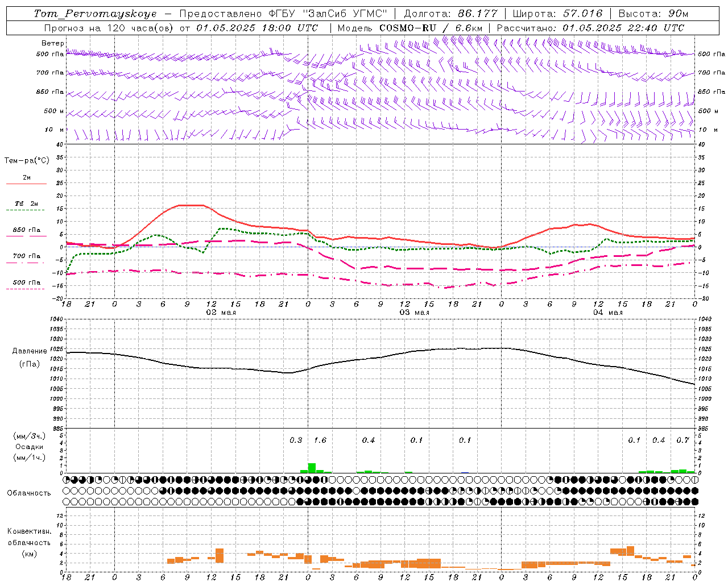Click the '0.3' precipitation amount value
728x582 pixels.
pos(296,440)
